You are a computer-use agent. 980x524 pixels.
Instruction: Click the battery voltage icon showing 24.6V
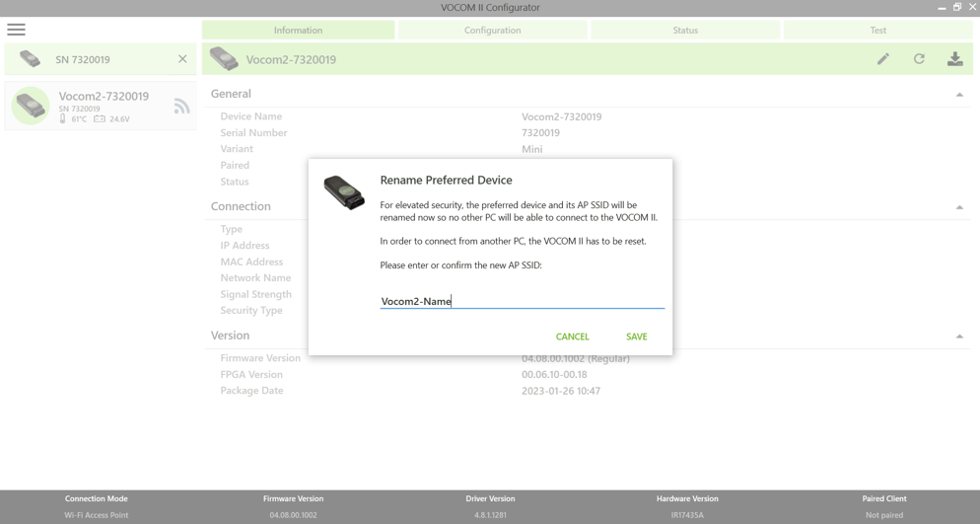coord(100,118)
